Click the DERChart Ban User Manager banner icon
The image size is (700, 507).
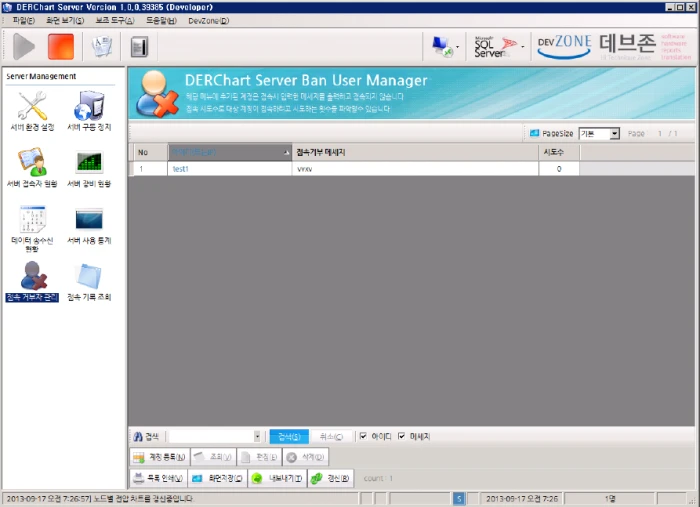pos(157,94)
